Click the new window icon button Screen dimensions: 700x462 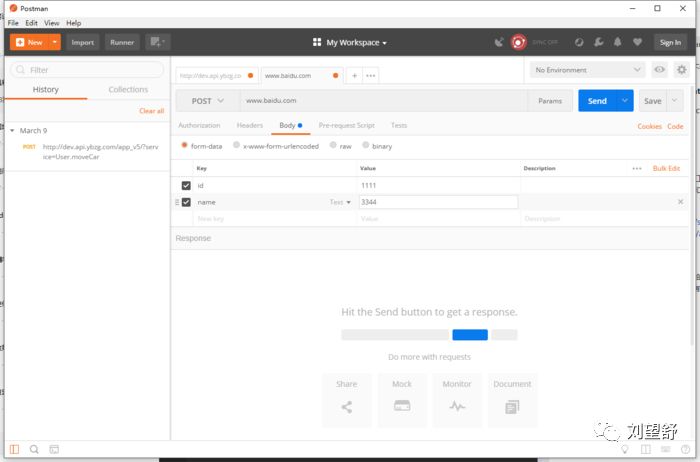pyautogui.click(x=158, y=42)
